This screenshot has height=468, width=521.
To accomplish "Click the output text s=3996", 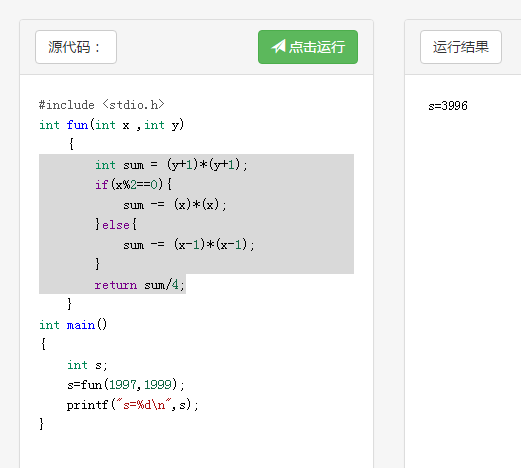I will 448,106.
